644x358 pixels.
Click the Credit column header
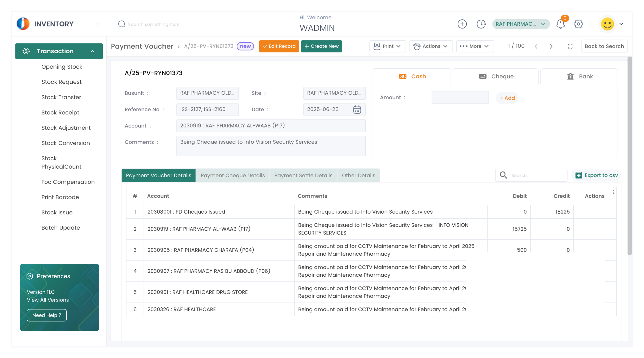(561, 196)
